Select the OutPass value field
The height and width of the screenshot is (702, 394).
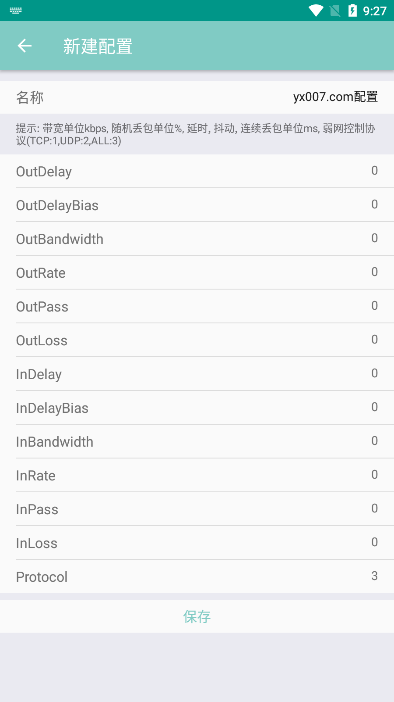point(374,306)
